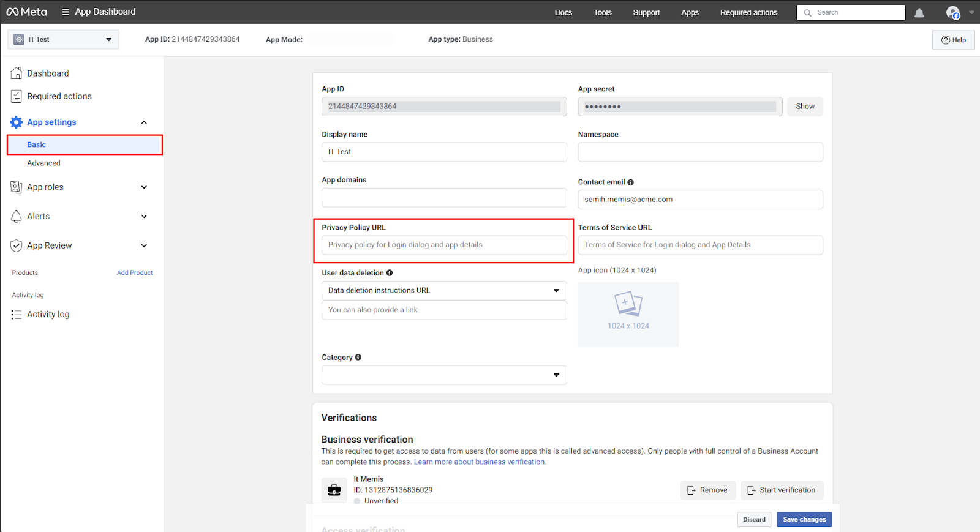The image size is (980, 532).
Task: Click the hamburger menu icon beside App Dashboard
Action: click(x=66, y=12)
